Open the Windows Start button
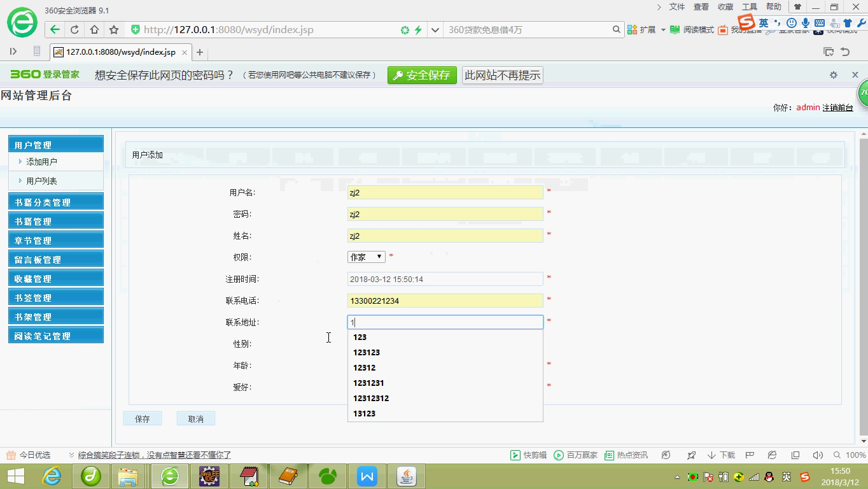Image resolution: width=868 pixels, height=489 pixels. tap(15, 476)
